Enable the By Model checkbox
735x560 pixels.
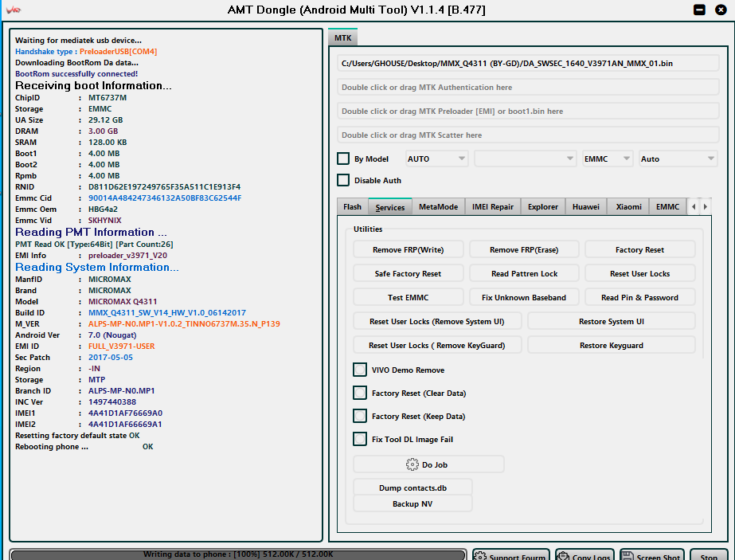pyautogui.click(x=343, y=159)
